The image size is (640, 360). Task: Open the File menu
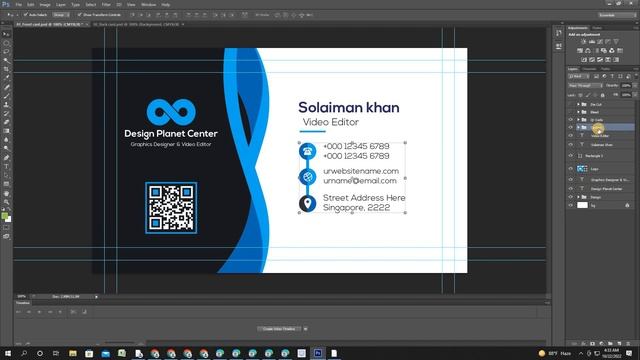click(x=18, y=4)
